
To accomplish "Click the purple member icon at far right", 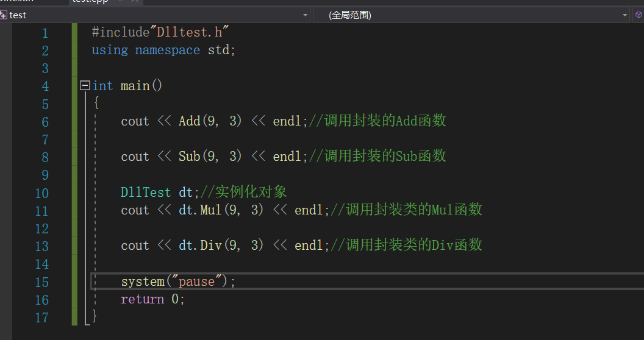I will click(x=639, y=15).
